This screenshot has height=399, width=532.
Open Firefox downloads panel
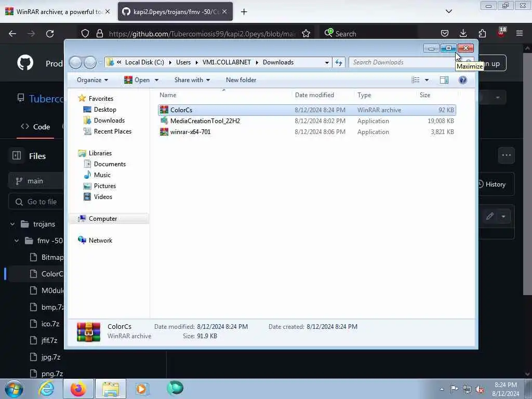463,34
